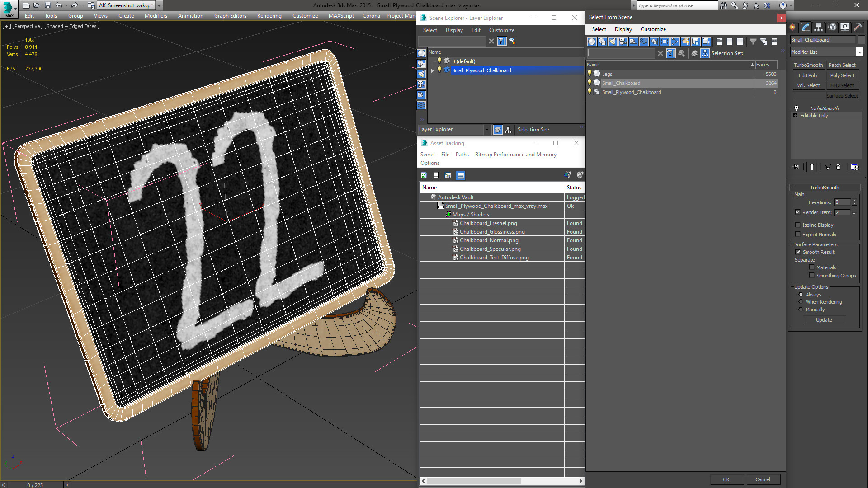Open the Create tab (star icon) in command panel
This screenshot has height=488, width=868.
(x=793, y=27)
